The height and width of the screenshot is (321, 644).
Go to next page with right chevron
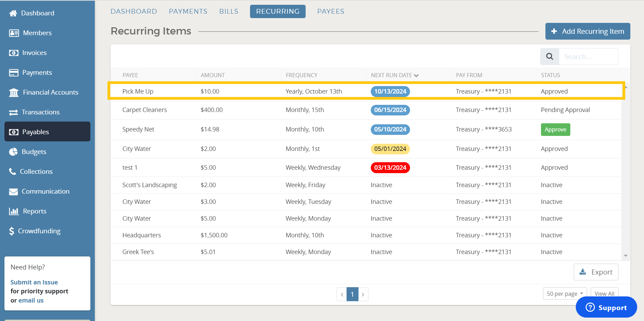pos(363,294)
